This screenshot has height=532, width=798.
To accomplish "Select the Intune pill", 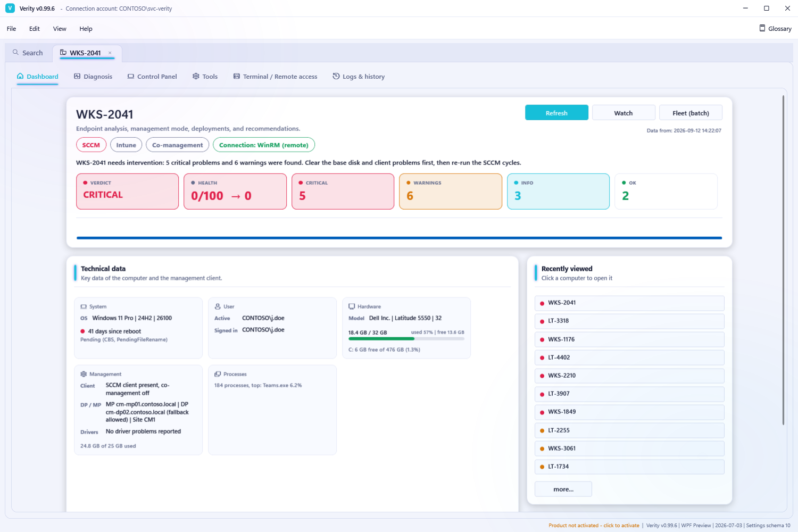I will (126, 145).
